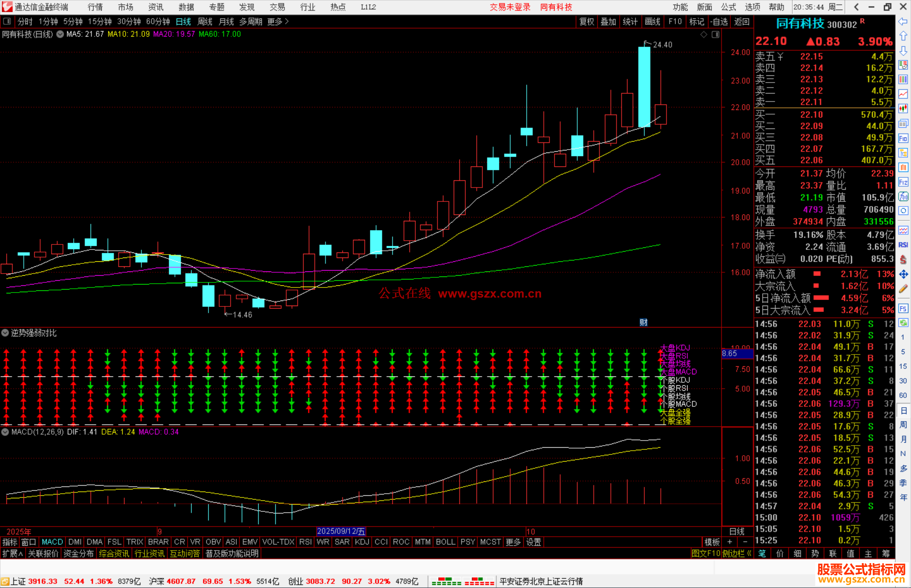
Task: Click the 2025/09/12 date marker on timeline
Action: [x=341, y=532]
